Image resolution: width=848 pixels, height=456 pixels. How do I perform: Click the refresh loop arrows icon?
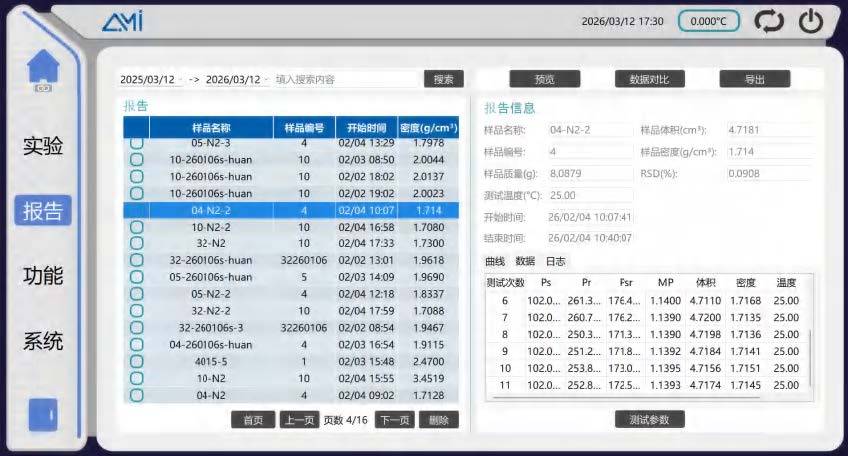click(768, 22)
